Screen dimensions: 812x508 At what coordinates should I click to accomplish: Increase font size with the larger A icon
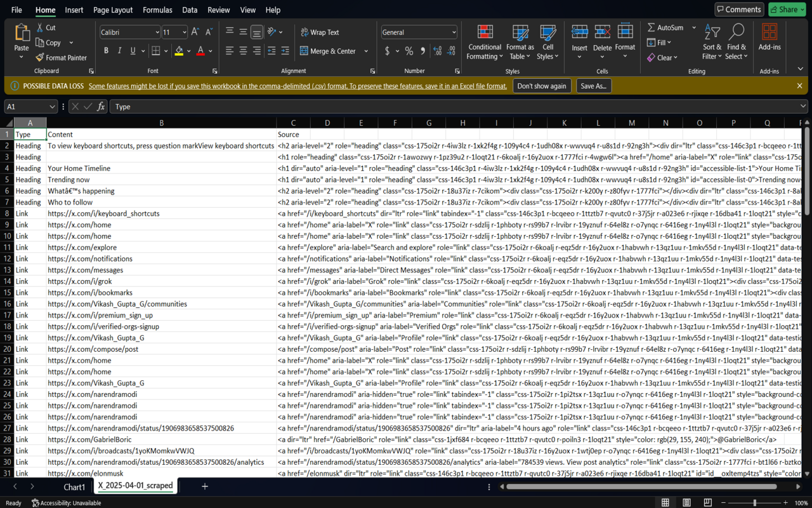pos(195,32)
